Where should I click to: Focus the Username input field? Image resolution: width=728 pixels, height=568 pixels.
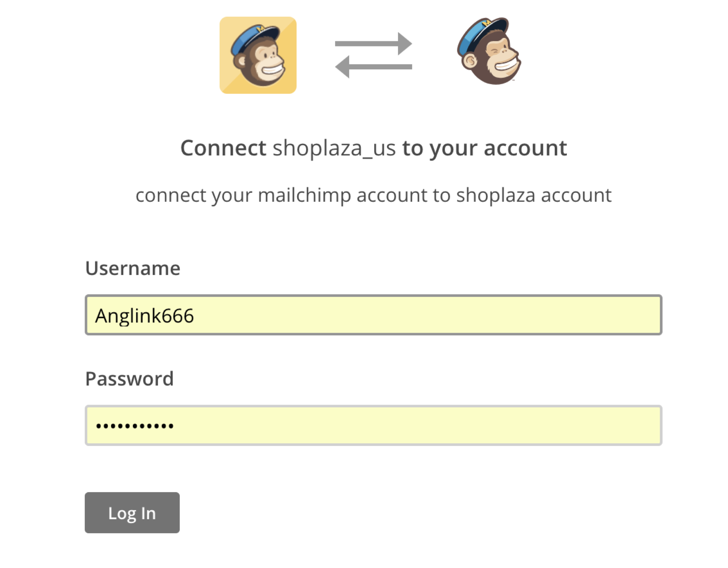373,315
